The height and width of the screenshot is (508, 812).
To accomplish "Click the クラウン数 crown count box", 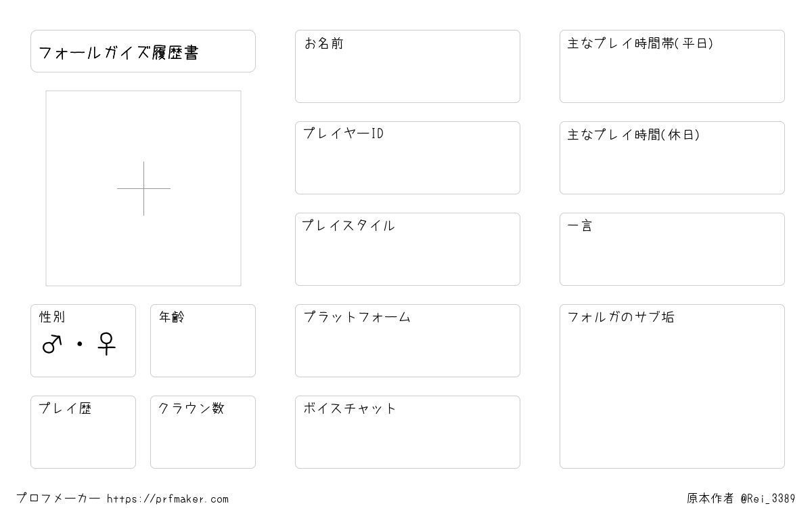I will 203,432.
